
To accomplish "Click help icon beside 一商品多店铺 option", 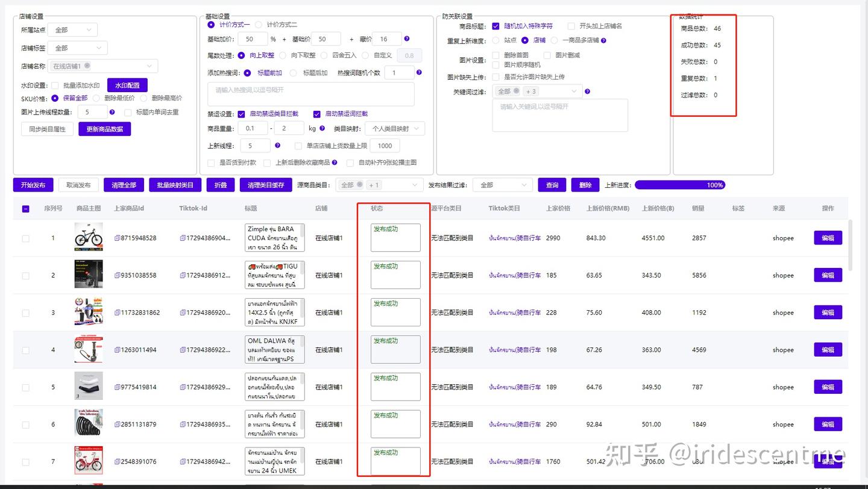I will pos(603,41).
